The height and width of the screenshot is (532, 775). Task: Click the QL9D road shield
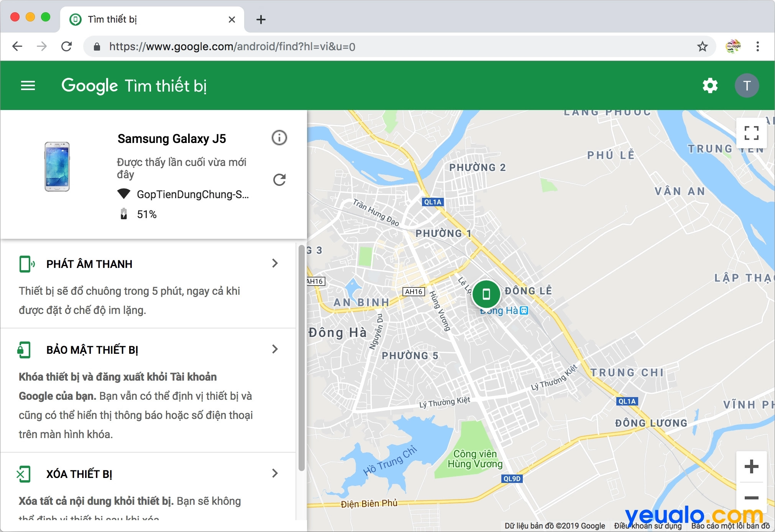coord(512,479)
